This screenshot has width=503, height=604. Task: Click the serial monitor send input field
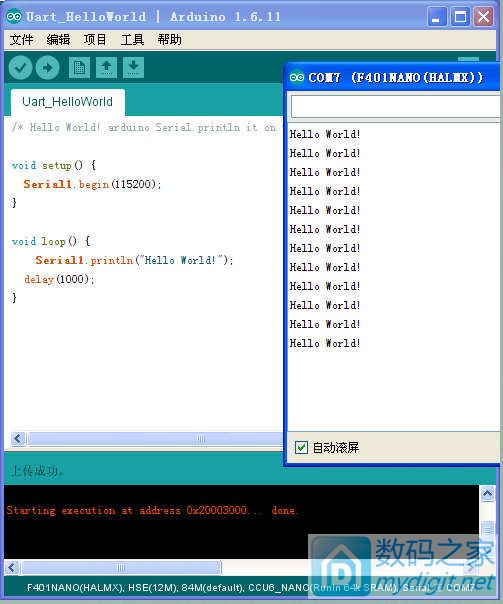tap(396, 107)
